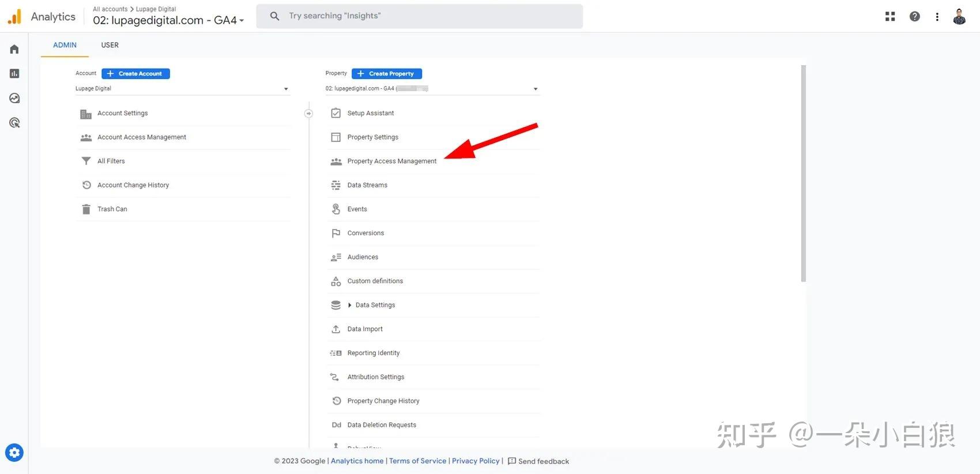Open Account Settings
This screenshot has height=474, width=980.
coord(123,113)
